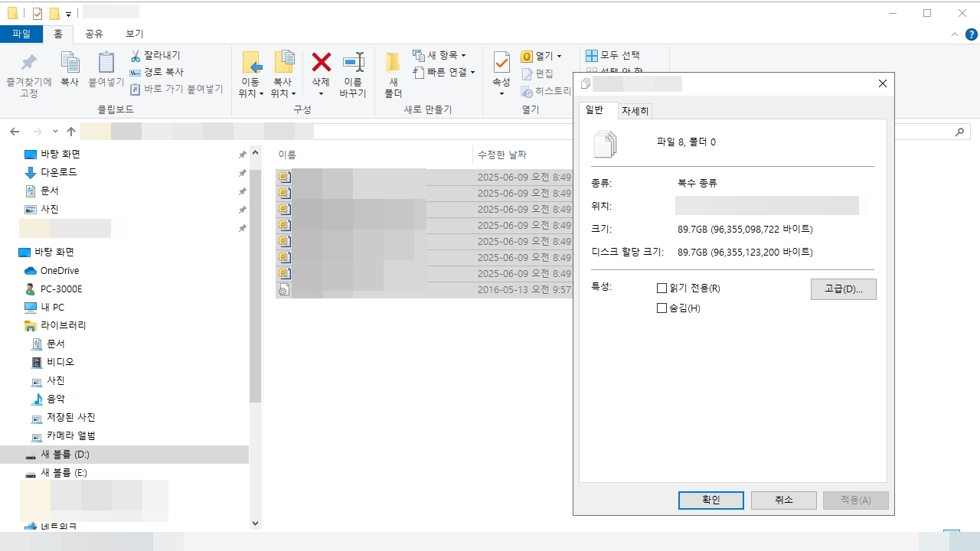The width and height of the screenshot is (980, 551).
Task: Select all items with 모두 선택
Action: [x=612, y=56]
